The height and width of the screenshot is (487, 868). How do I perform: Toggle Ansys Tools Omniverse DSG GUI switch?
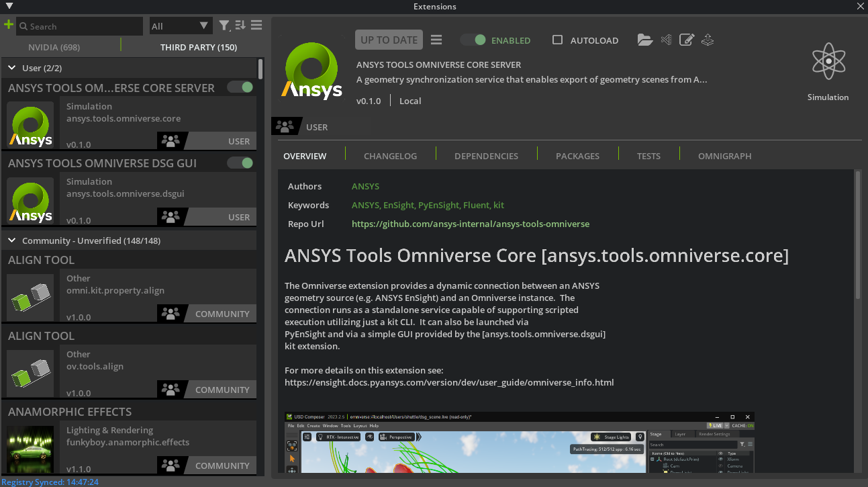tap(240, 163)
